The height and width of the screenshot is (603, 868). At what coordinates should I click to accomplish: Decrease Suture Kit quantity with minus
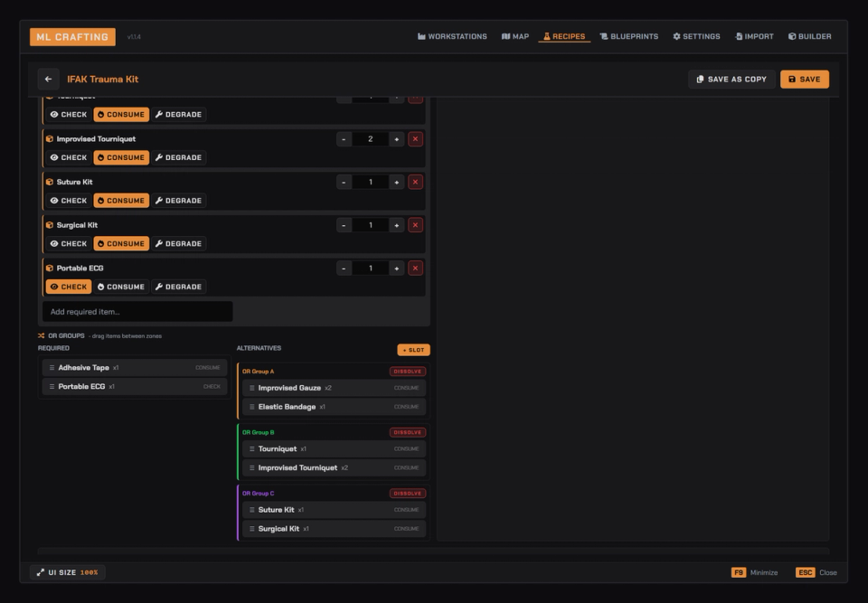(x=344, y=183)
